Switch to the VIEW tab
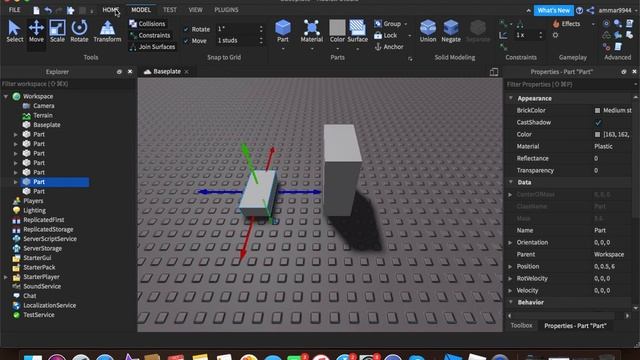The height and width of the screenshot is (360, 640). click(196, 10)
